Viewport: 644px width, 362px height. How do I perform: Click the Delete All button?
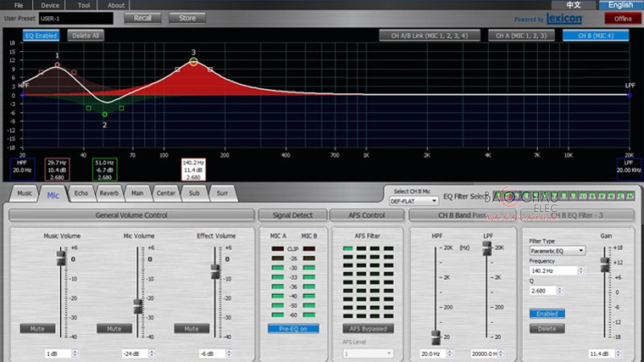(x=86, y=36)
